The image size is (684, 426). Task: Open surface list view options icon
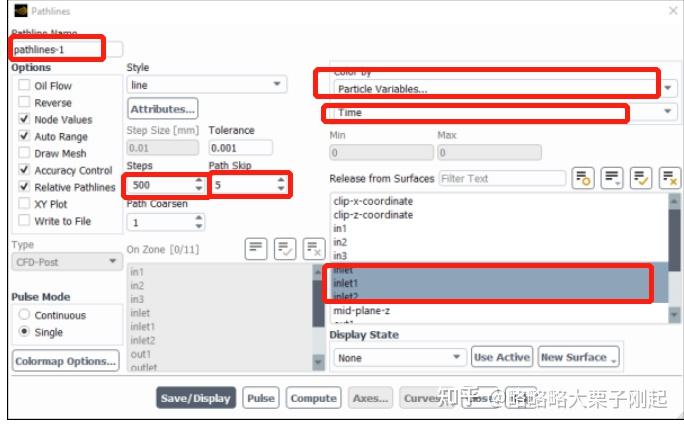pyautogui.click(x=612, y=178)
